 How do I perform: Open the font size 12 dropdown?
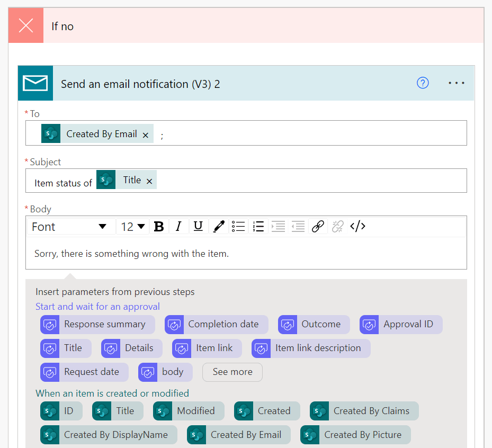[132, 227]
